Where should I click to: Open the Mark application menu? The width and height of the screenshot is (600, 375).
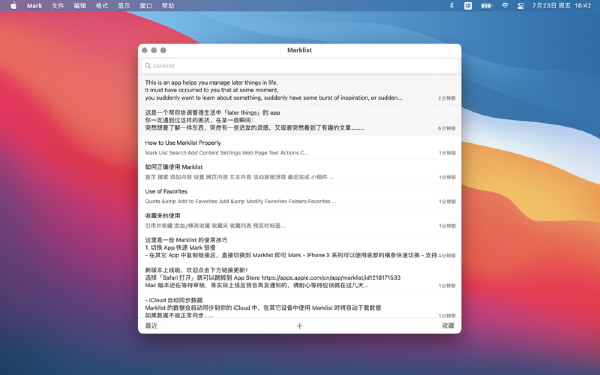pyautogui.click(x=34, y=6)
